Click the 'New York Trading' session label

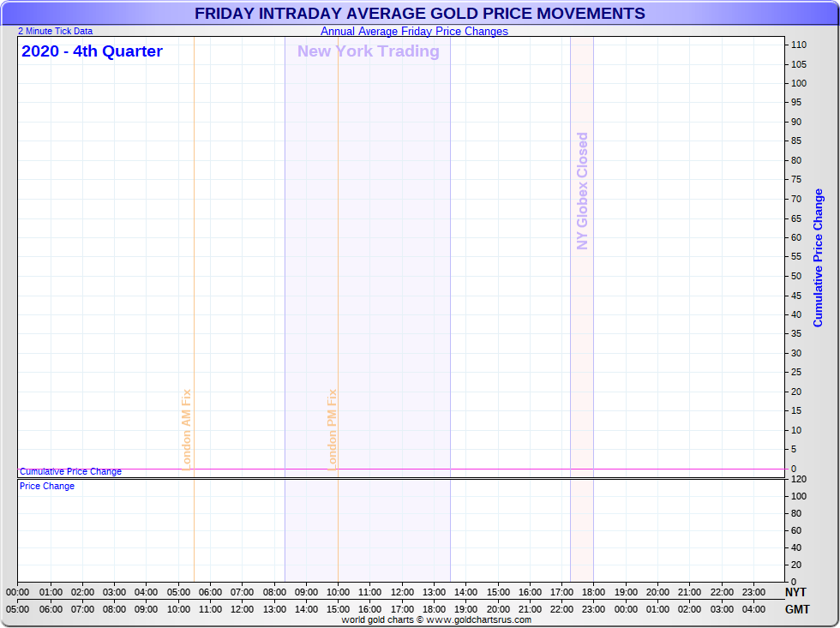tap(368, 51)
